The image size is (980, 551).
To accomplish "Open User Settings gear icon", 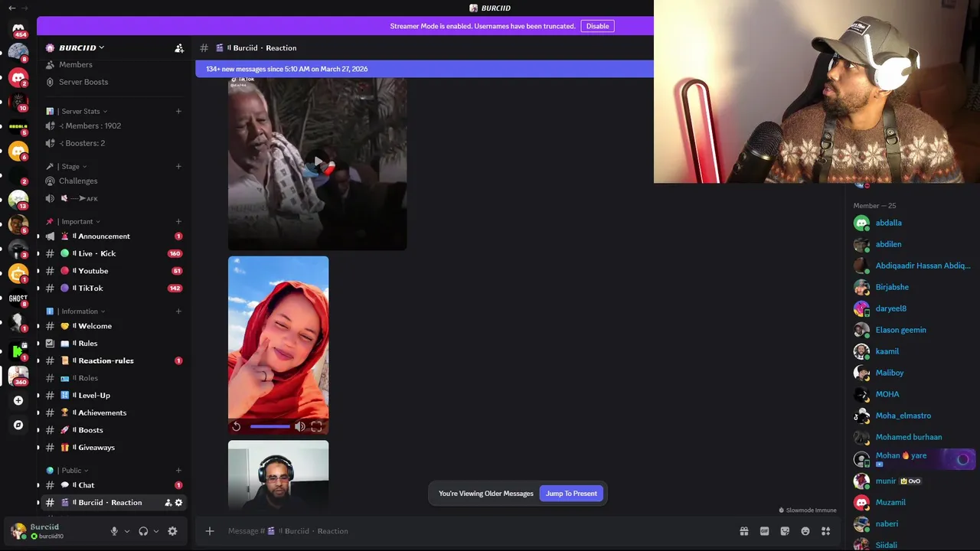I will (x=172, y=531).
